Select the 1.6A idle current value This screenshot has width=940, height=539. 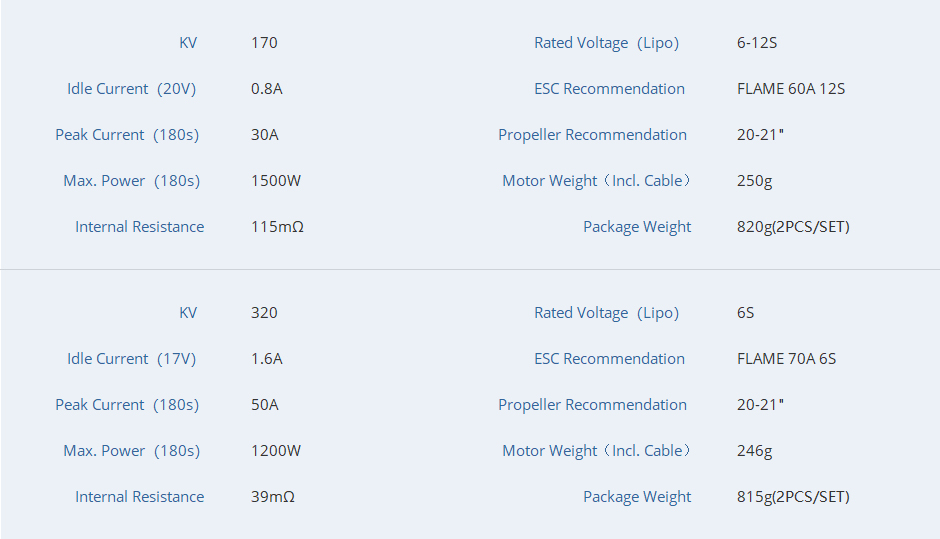tap(266, 359)
